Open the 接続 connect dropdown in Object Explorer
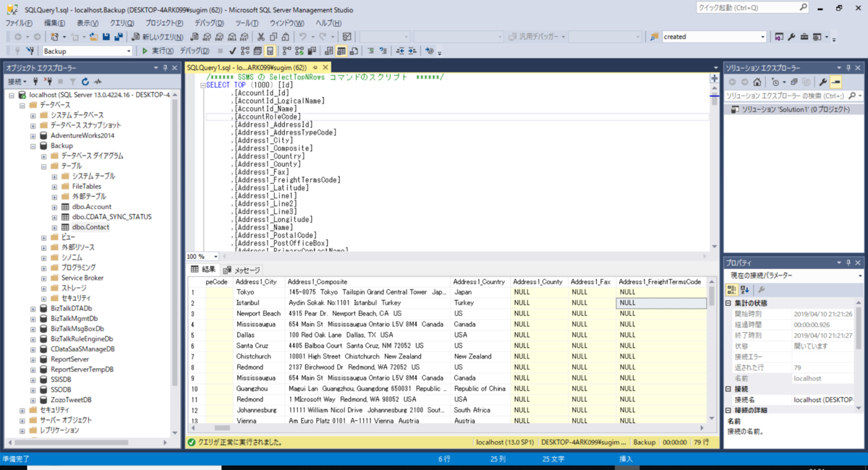868x470 pixels. point(17,82)
